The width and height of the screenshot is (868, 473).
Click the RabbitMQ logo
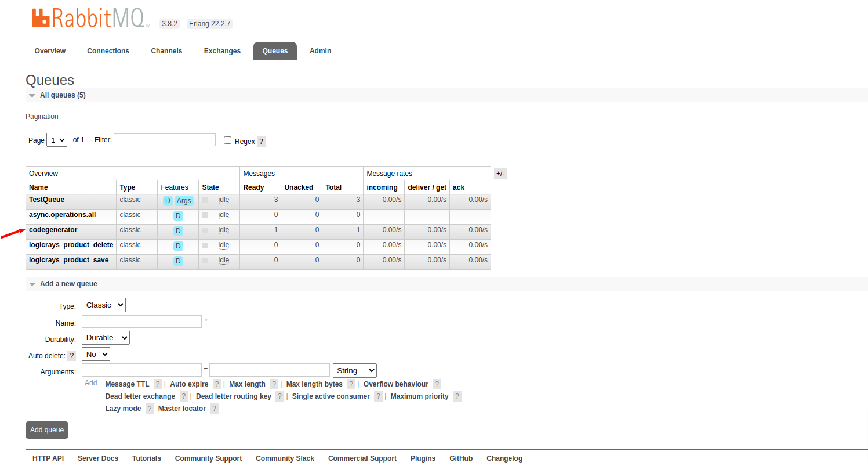(90, 18)
